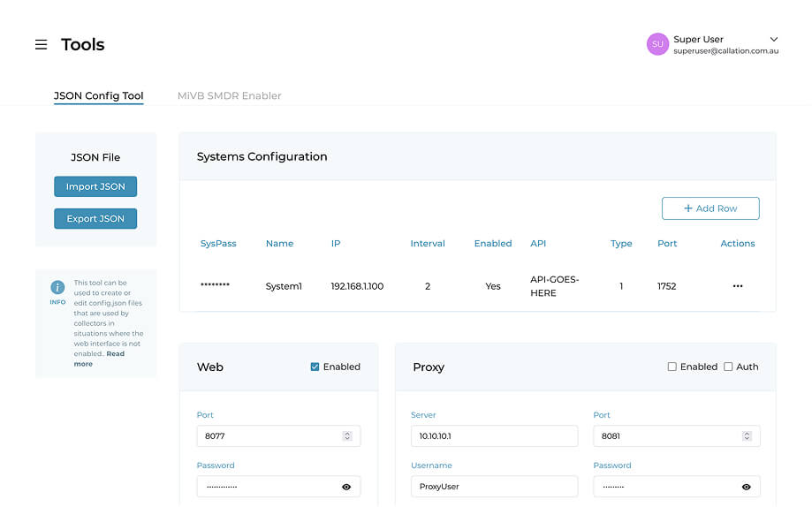Click into the Web Port field

click(278, 436)
